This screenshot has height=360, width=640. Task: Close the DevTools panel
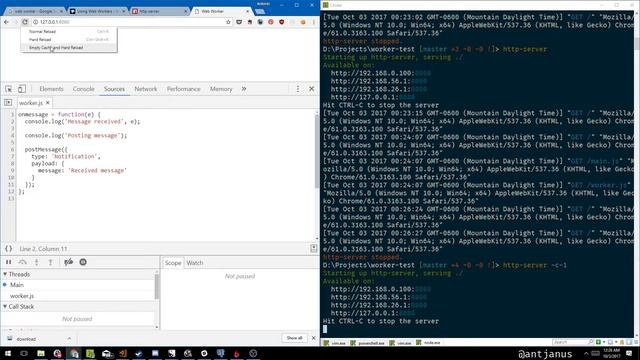[x=311, y=89]
